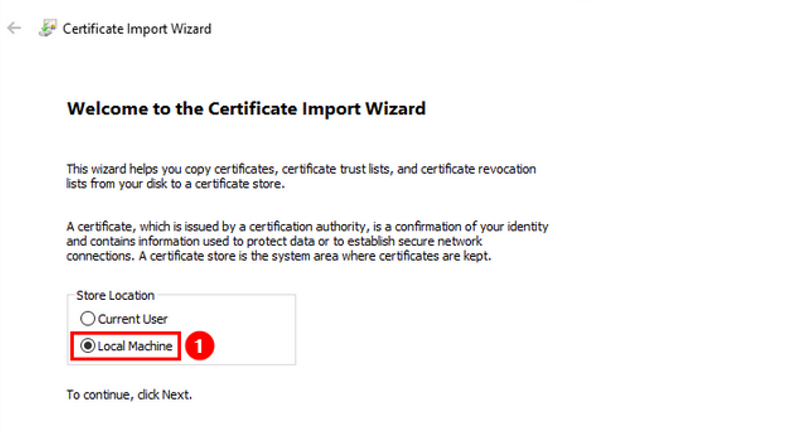Click the Certificate Import Wizard title icon
Screen dimensions: 806x438
[x=47, y=28]
